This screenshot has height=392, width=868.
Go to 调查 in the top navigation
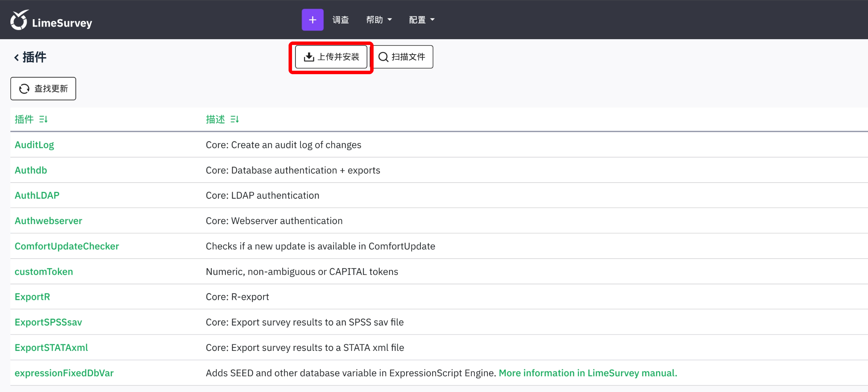341,20
